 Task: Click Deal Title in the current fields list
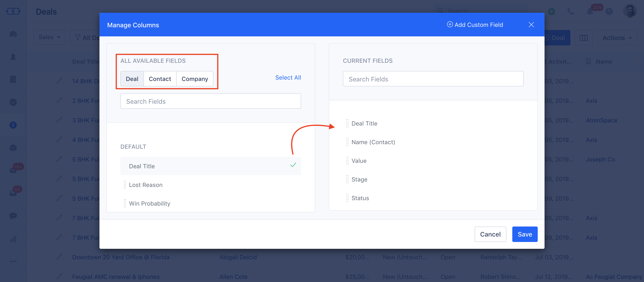pos(364,123)
